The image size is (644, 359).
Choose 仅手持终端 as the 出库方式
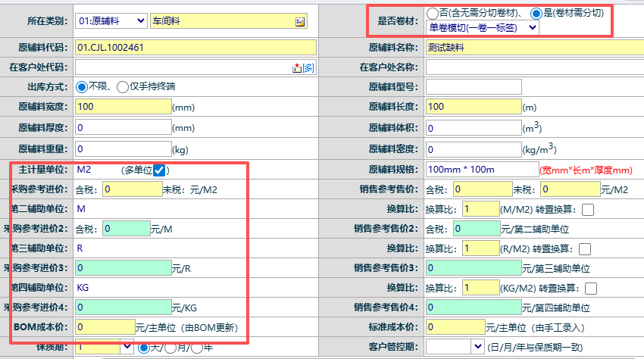tap(122, 87)
